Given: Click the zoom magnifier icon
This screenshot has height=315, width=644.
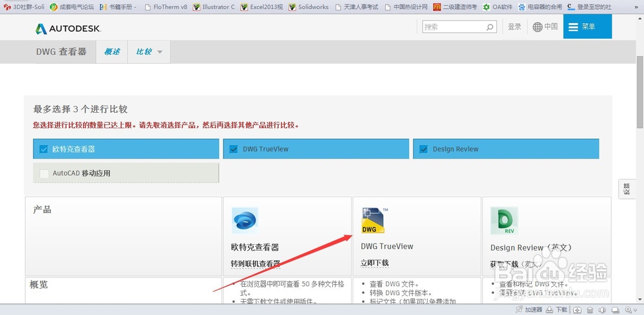Looking at the screenshot, I should tap(629, 310).
